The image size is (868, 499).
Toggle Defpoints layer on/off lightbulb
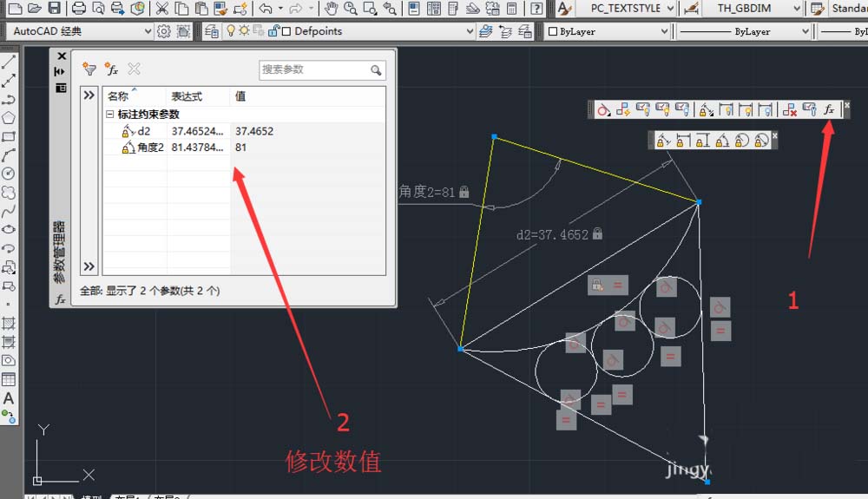point(231,31)
